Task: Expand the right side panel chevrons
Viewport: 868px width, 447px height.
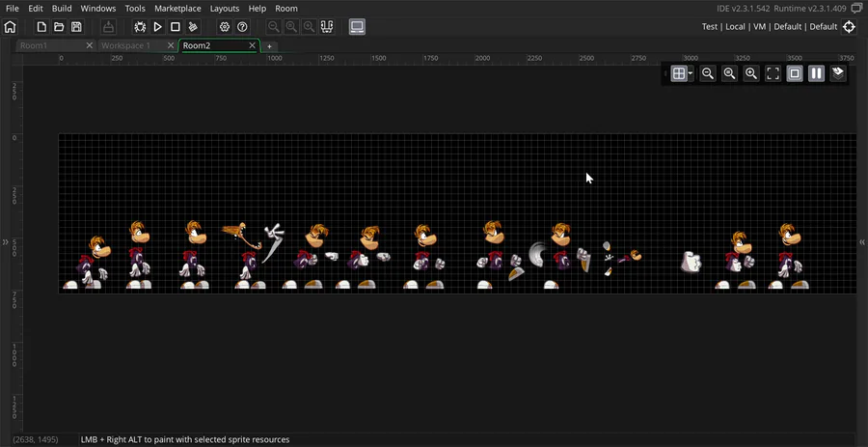Action: tap(862, 242)
